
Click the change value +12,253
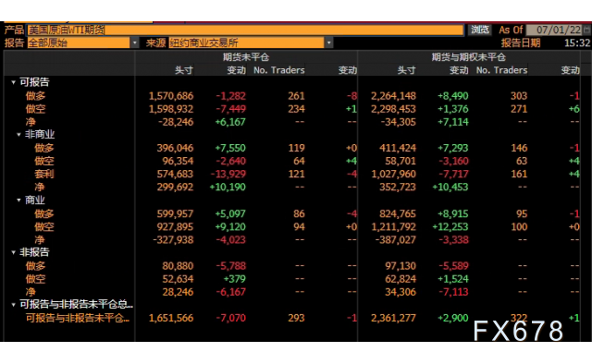pos(450,226)
